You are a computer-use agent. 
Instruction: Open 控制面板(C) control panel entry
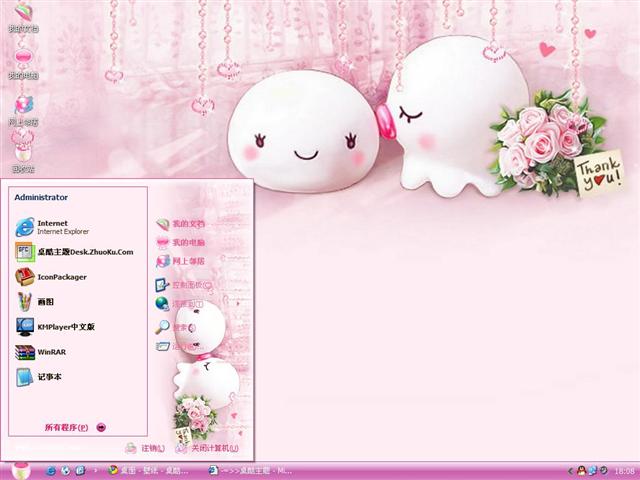184,285
